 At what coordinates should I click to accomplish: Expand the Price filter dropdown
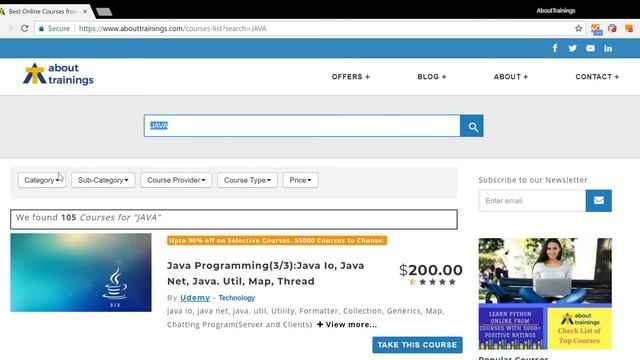click(300, 180)
